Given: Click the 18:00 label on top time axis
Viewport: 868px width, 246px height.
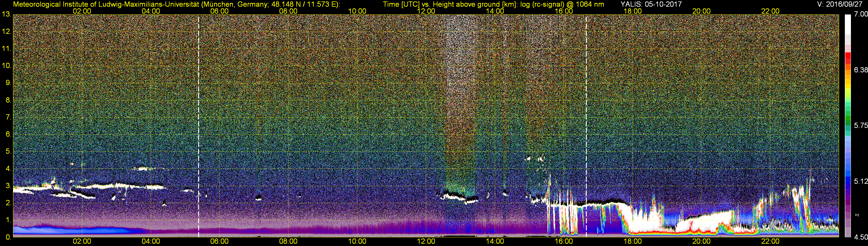Looking at the screenshot, I should tap(632, 11).
